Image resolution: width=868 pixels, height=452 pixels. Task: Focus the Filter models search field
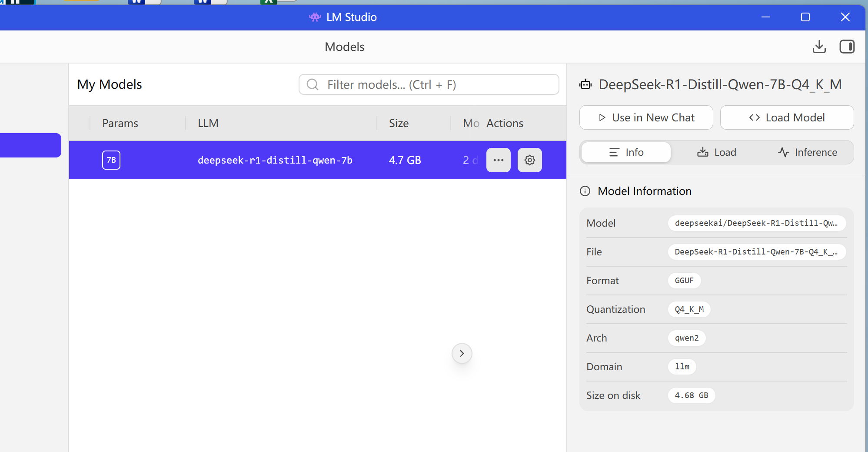[x=429, y=84]
